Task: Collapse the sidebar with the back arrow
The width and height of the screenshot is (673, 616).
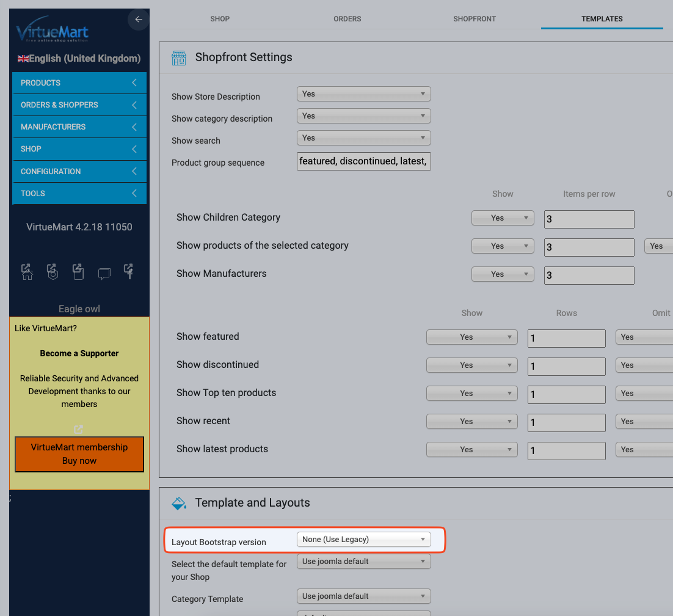Action: pyautogui.click(x=139, y=20)
